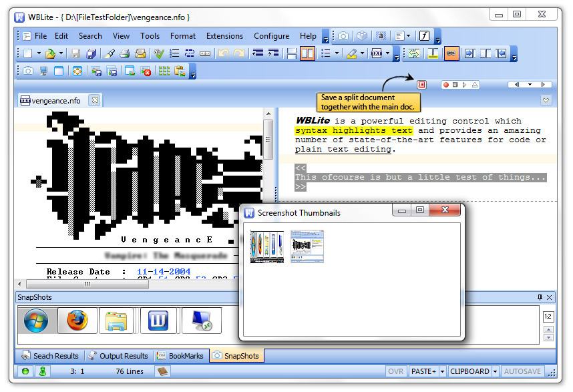Toggle the ruler display
The image size is (573, 392).
(205, 53)
